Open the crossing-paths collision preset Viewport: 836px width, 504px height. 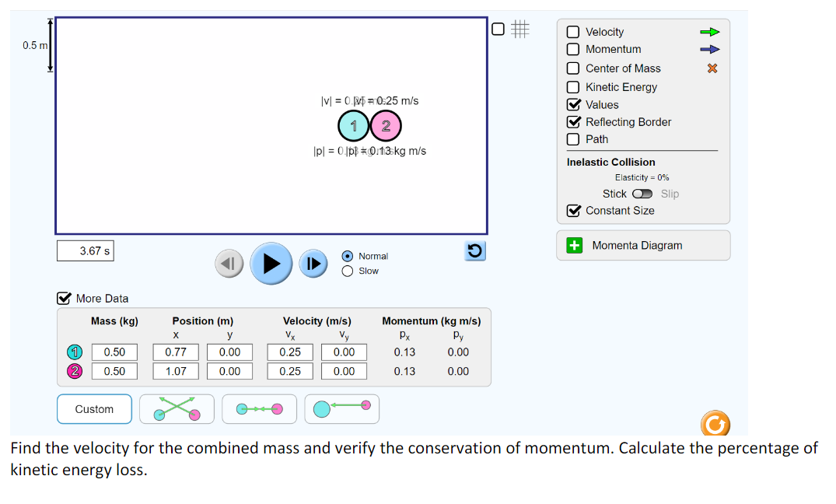[177, 408]
